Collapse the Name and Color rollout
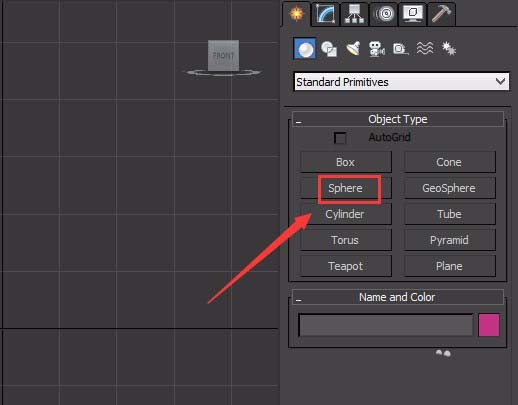The width and height of the screenshot is (518, 405). pos(398,297)
